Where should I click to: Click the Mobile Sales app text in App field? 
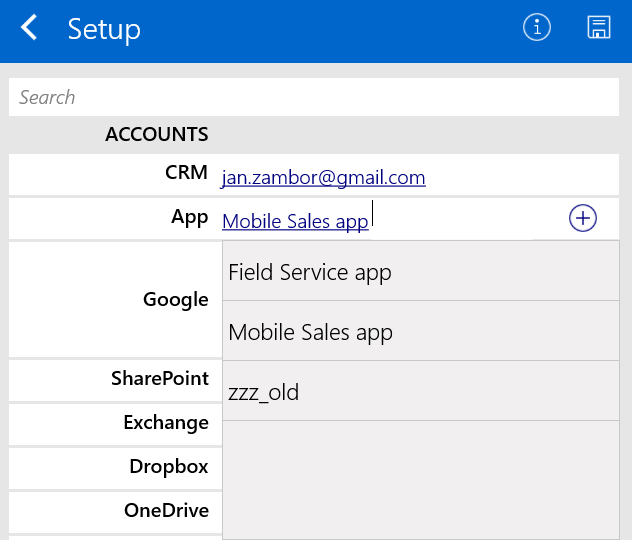point(295,221)
